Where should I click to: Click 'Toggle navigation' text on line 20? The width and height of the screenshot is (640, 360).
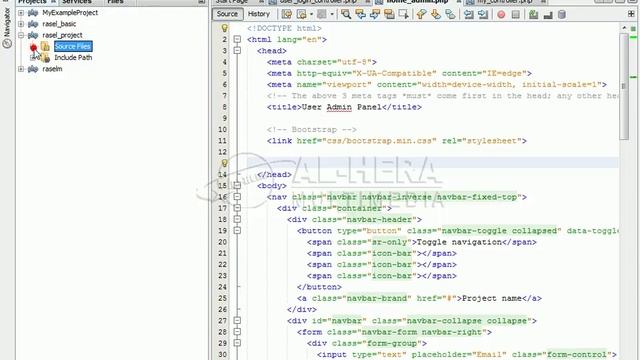[459, 242]
